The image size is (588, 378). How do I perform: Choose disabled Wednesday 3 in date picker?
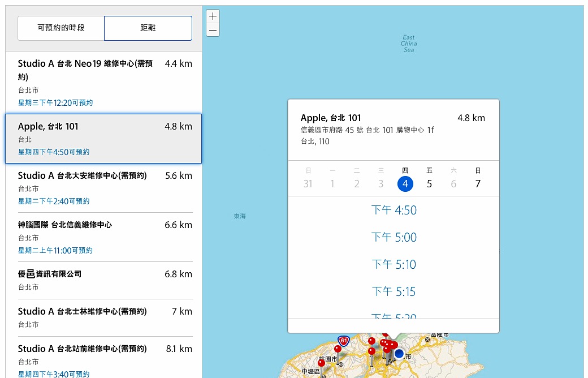pos(381,183)
